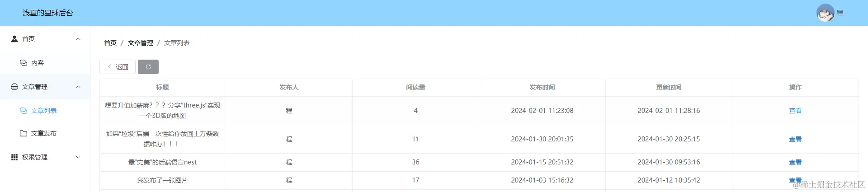Screen dimensions: 868x192
Task: Click update time 2024-02-01 11:28:16
Action: (x=669, y=111)
